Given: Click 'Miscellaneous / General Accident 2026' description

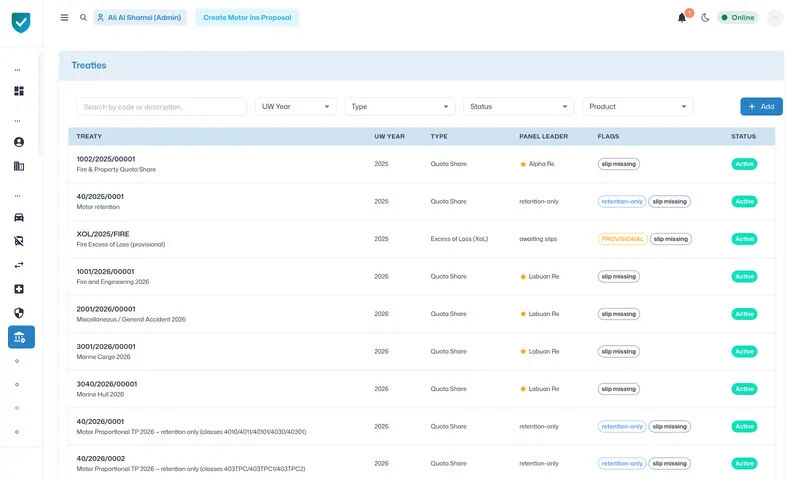Looking at the screenshot, I should point(131,319).
